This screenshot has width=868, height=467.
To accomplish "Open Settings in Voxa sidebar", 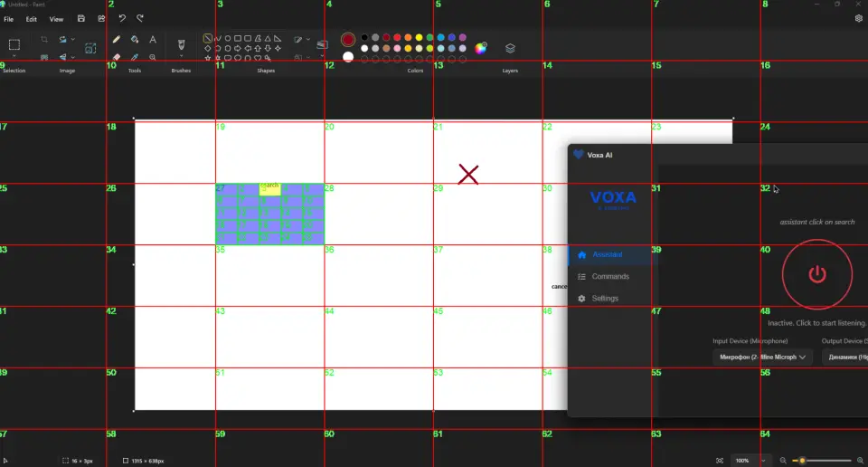I will coord(605,299).
